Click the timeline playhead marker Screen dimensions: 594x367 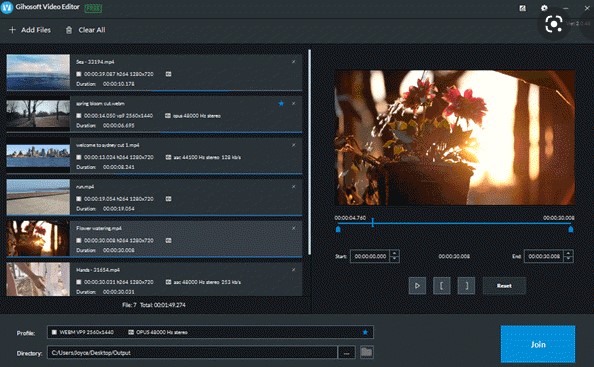373,222
